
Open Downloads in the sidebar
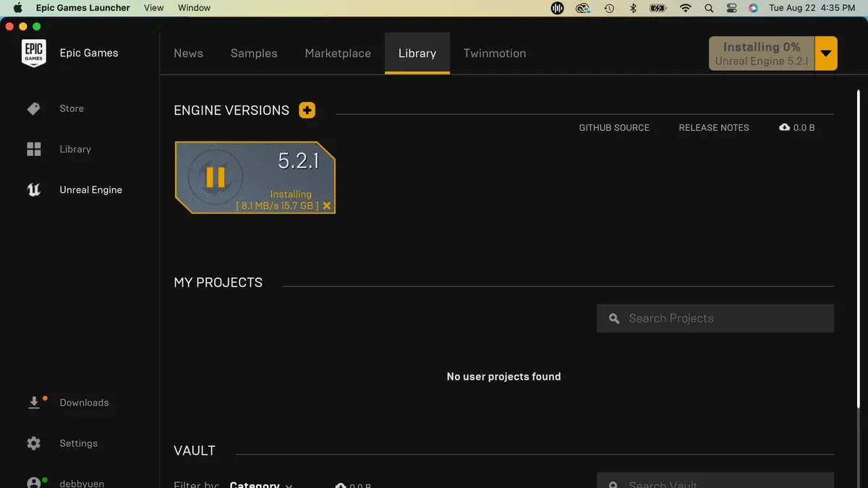(x=84, y=403)
